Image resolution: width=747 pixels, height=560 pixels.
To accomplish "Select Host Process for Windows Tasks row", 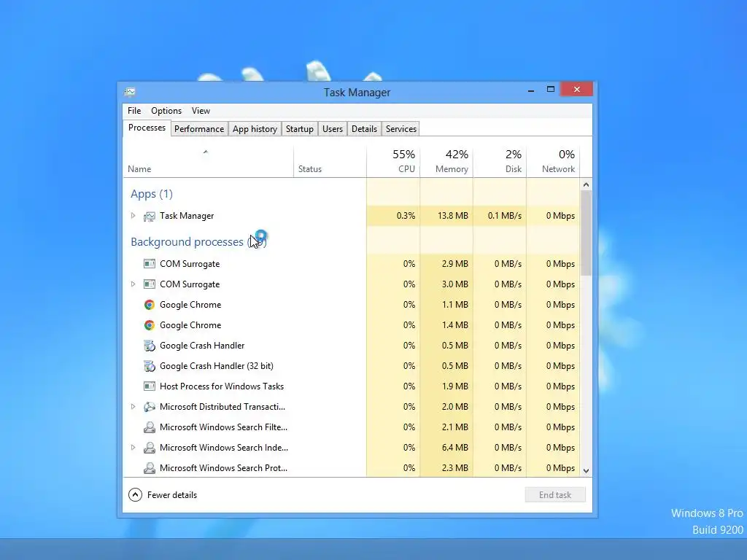I will click(x=351, y=386).
